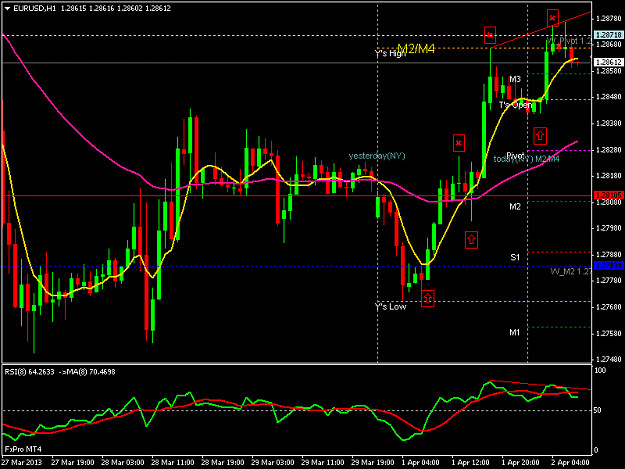Click the T's Open label
This screenshot has height=469, width=625.
[x=515, y=105]
